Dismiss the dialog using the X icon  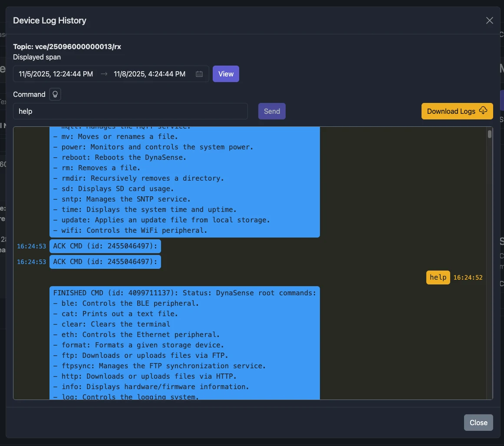tap(490, 20)
